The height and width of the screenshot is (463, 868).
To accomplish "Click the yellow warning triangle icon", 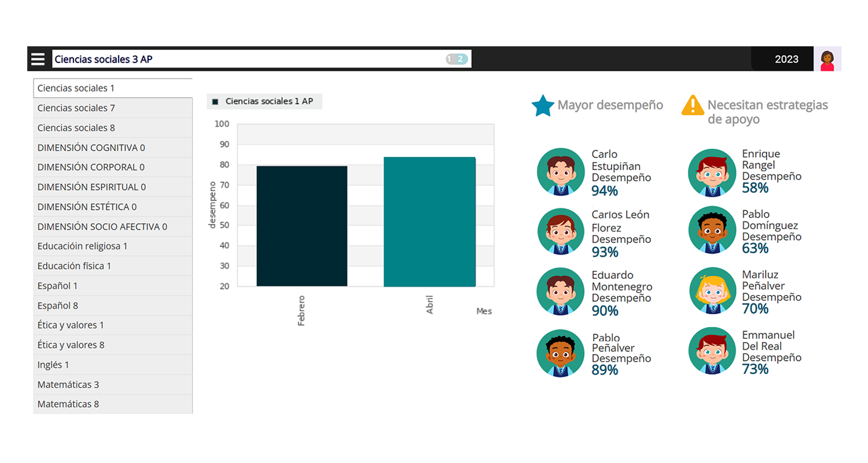I will pos(692,105).
